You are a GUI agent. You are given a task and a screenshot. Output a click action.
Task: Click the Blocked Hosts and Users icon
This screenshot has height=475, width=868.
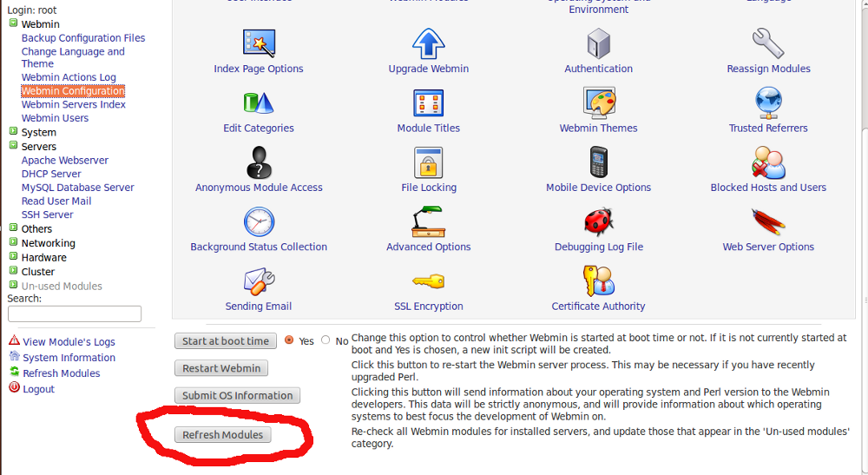point(768,162)
